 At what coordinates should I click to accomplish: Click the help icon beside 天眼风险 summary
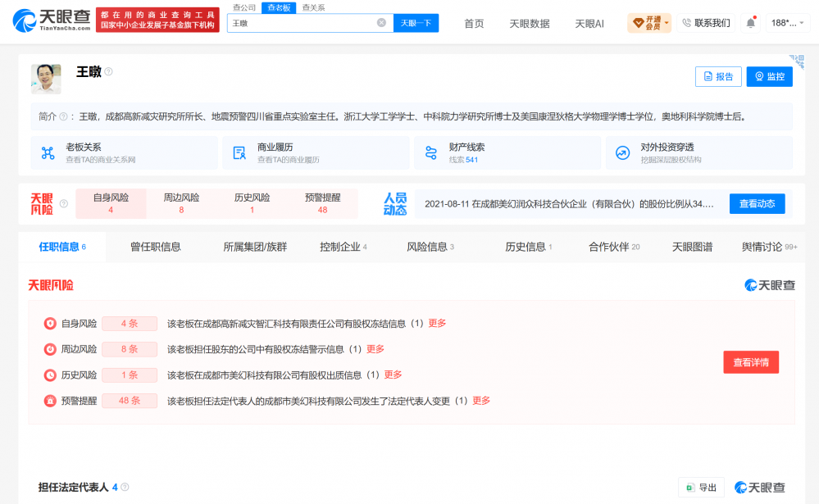click(64, 204)
